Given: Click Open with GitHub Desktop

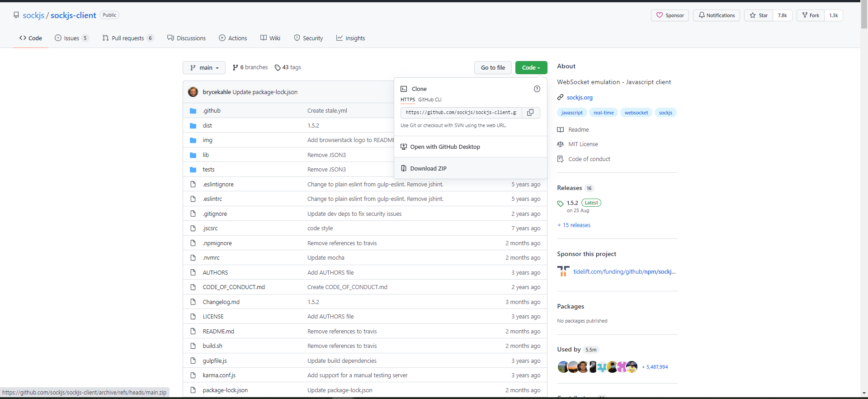Looking at the screenshot, I should click(471, 147).
